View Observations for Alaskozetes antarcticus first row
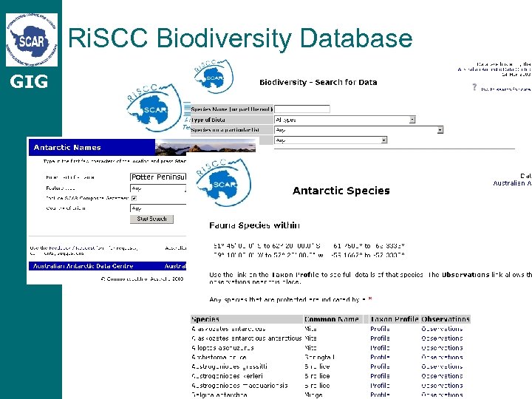532x399 pixels. pyautogui.click(x=442, y=329)
